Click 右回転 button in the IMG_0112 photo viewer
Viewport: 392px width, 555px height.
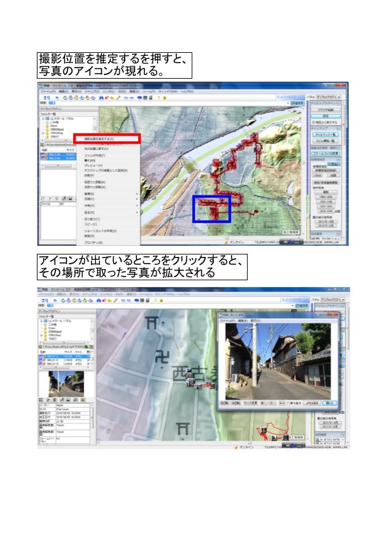[236, 403]
